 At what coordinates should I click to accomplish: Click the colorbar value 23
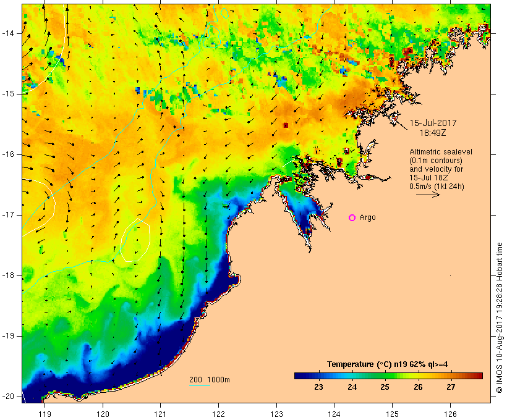tap(318, 387)
